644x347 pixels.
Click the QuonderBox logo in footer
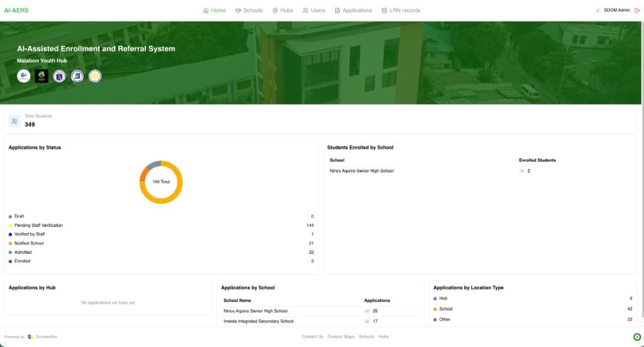point(31,337)
